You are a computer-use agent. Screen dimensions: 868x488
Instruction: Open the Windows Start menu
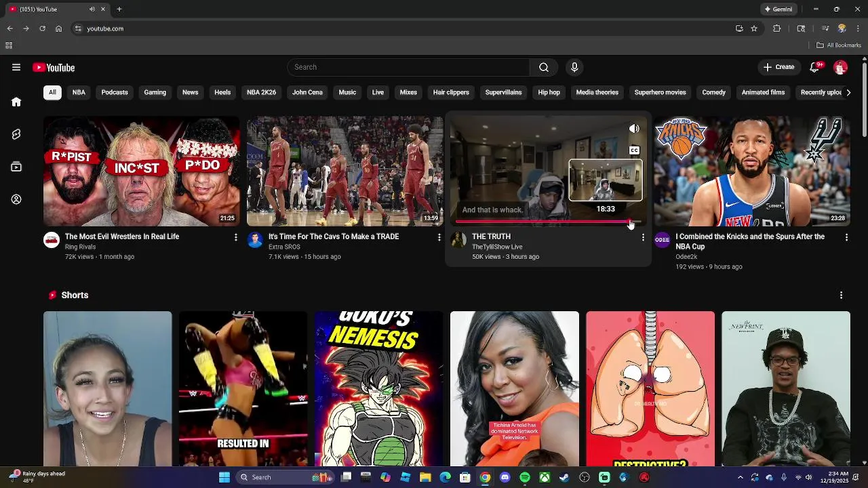(x=224, y=477)
